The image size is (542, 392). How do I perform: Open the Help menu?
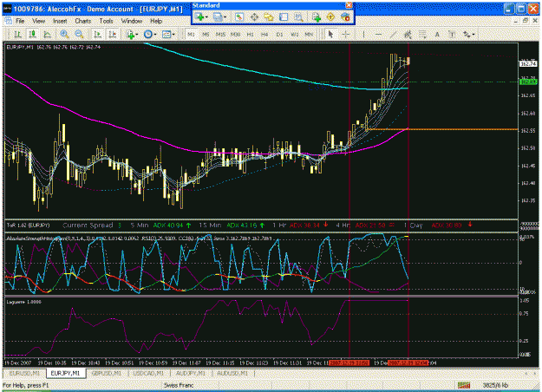(156, 21)
